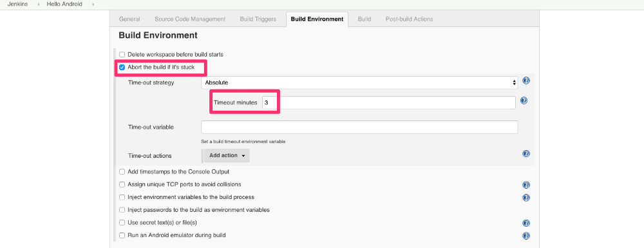Open the Time-out strategy Absolute dropdown

(x=359, y=82)
